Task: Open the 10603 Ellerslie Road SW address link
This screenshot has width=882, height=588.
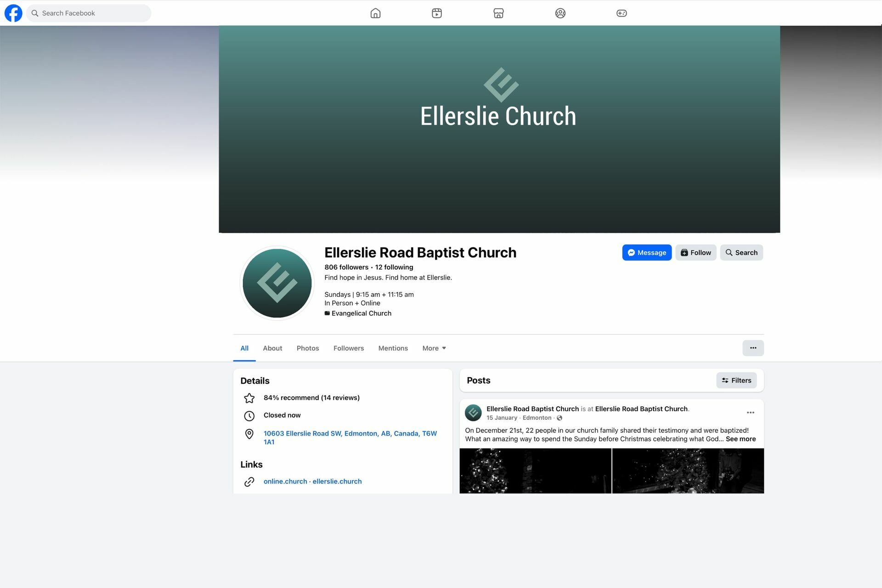Action: pos(350,437)
